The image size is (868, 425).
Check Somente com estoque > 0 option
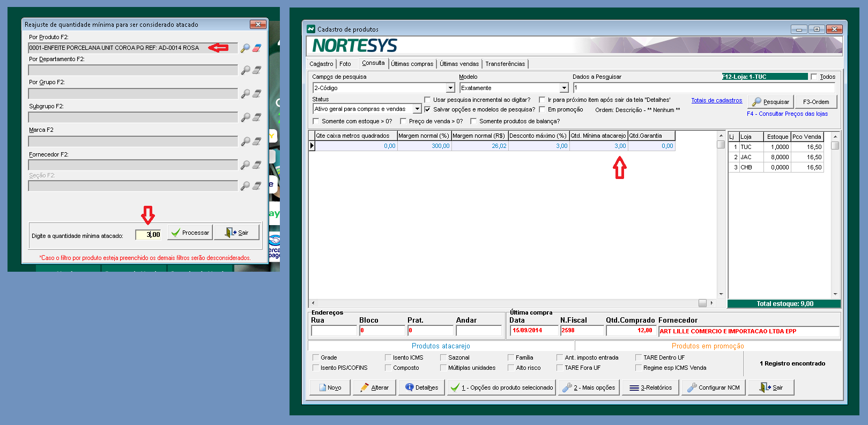(x=316, y=121)
